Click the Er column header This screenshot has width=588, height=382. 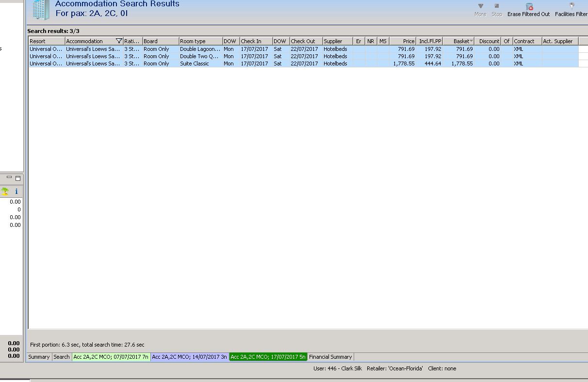coord(359,41)
